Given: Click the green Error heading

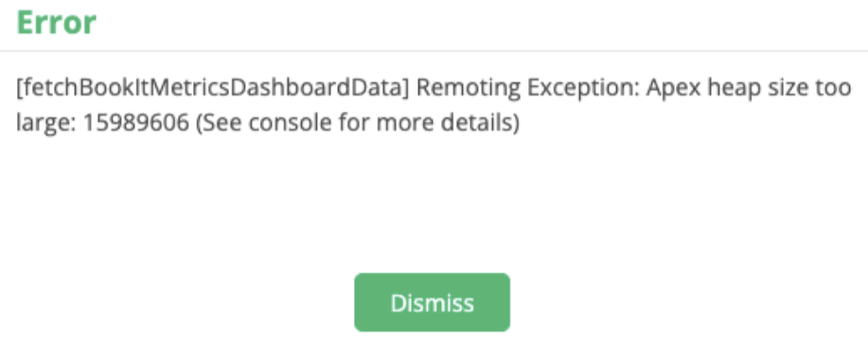Looking at the screenshot, I should (57, 23).
